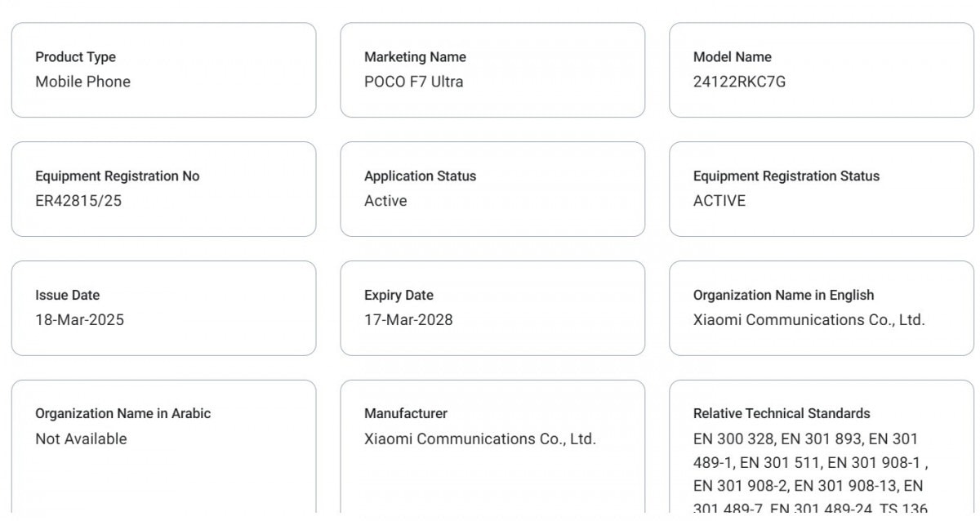
Task: Click the Issue Date label
Action: 67,296
